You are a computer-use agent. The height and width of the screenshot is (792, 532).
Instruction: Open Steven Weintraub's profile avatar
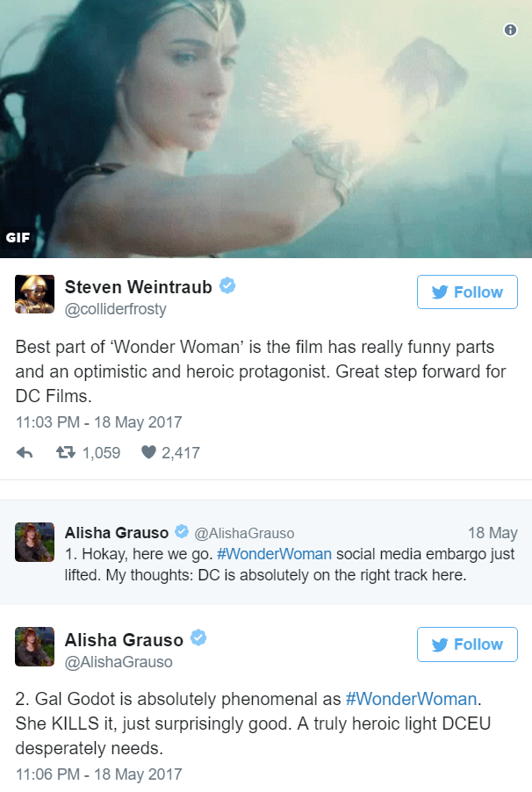tap(34, 294)
